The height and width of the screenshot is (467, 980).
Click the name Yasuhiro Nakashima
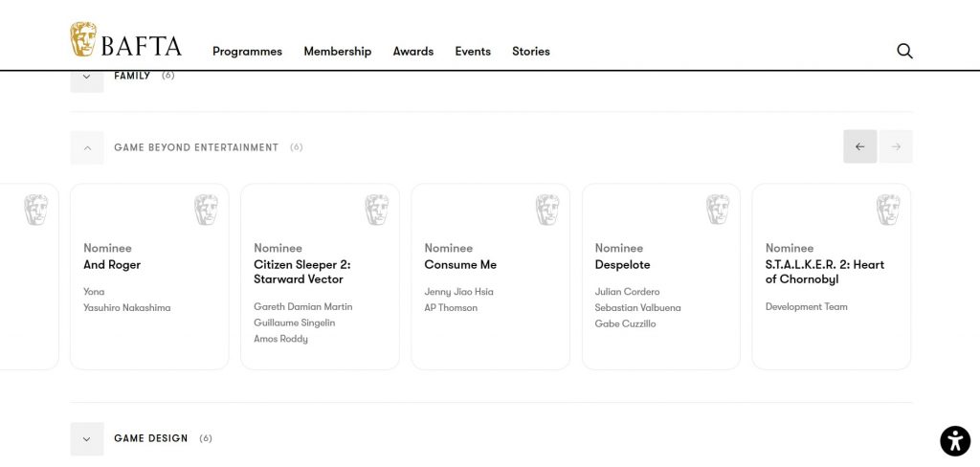click(127, 307)
